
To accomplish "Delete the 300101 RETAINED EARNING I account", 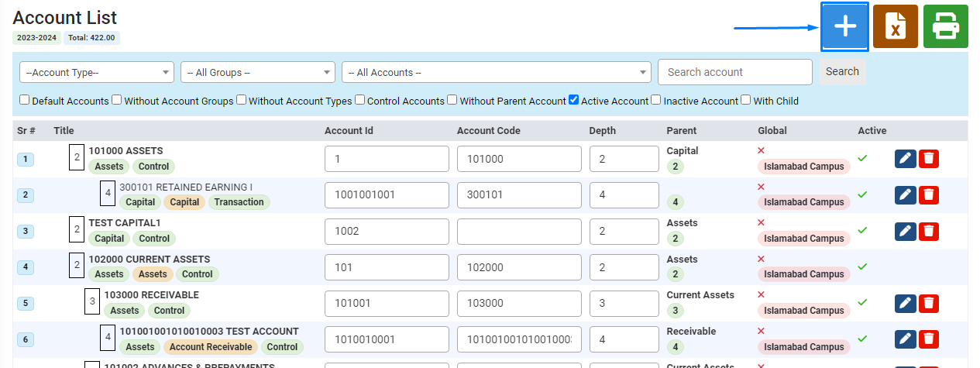I will click(x=929, y=195).
